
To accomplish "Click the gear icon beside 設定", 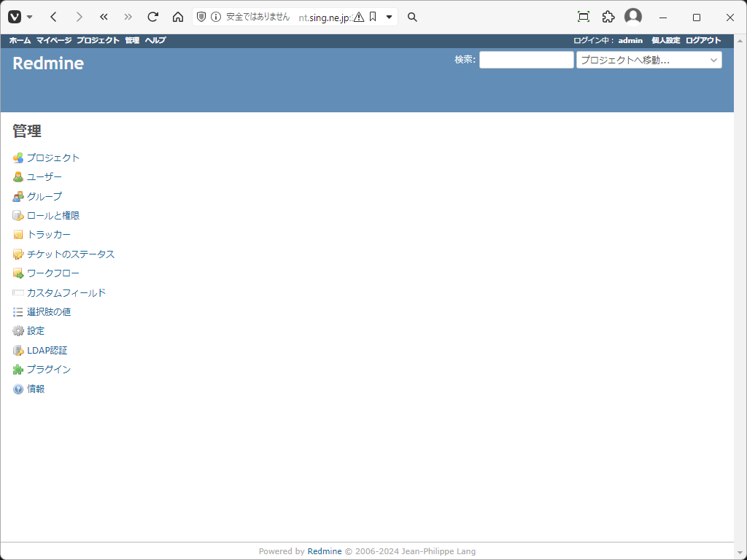I will [x=18, y=331].
